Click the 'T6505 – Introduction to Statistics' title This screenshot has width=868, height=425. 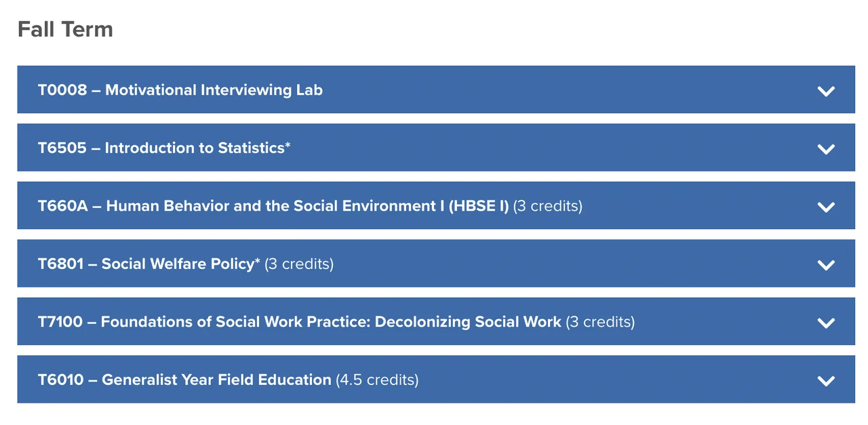coord(161,148)
